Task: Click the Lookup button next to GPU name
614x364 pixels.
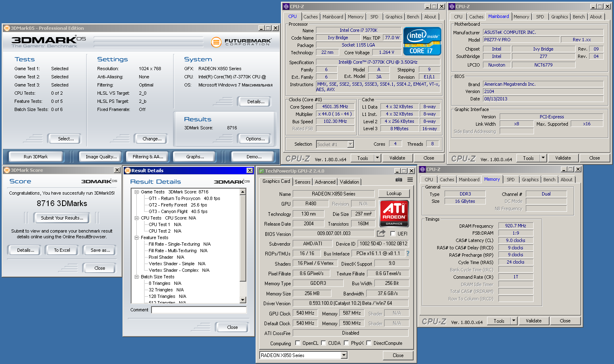Action: [x=394, y=193]
